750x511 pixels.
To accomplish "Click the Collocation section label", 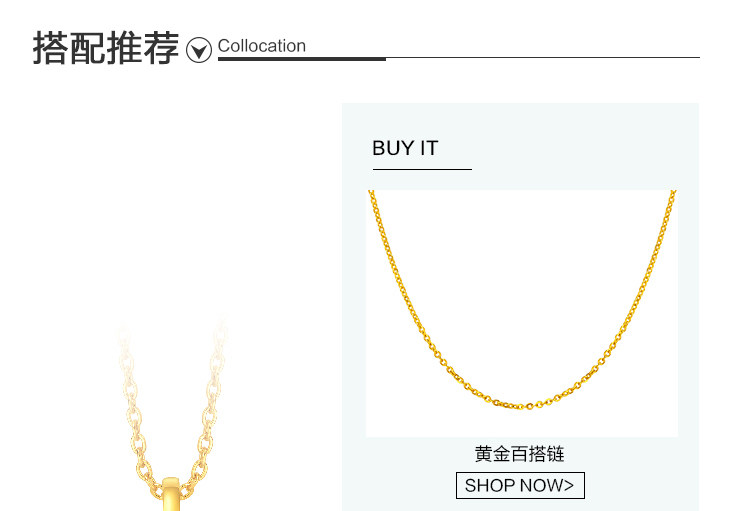I will coord(262,46).
